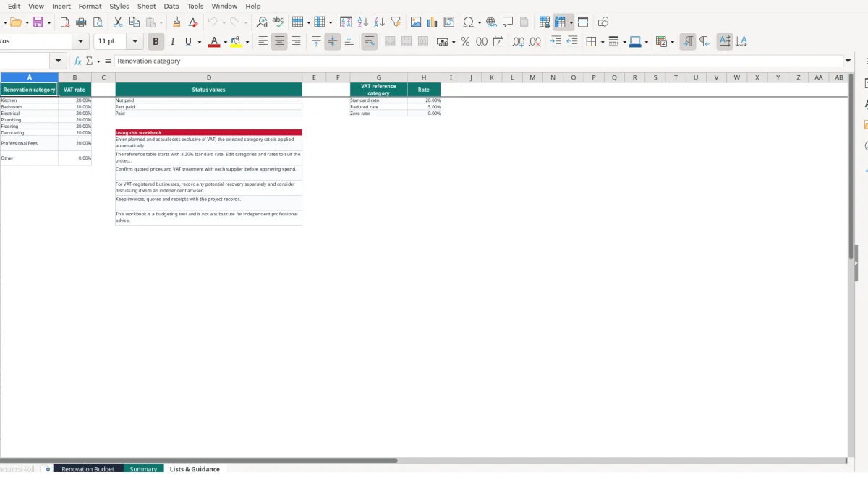
Task: Toggle bold formatting
Action: 156,42
